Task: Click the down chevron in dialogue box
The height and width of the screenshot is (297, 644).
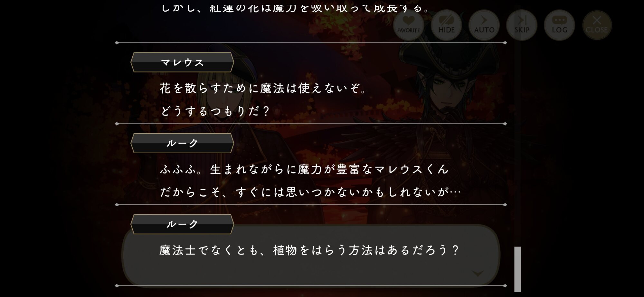Action: 478,274
